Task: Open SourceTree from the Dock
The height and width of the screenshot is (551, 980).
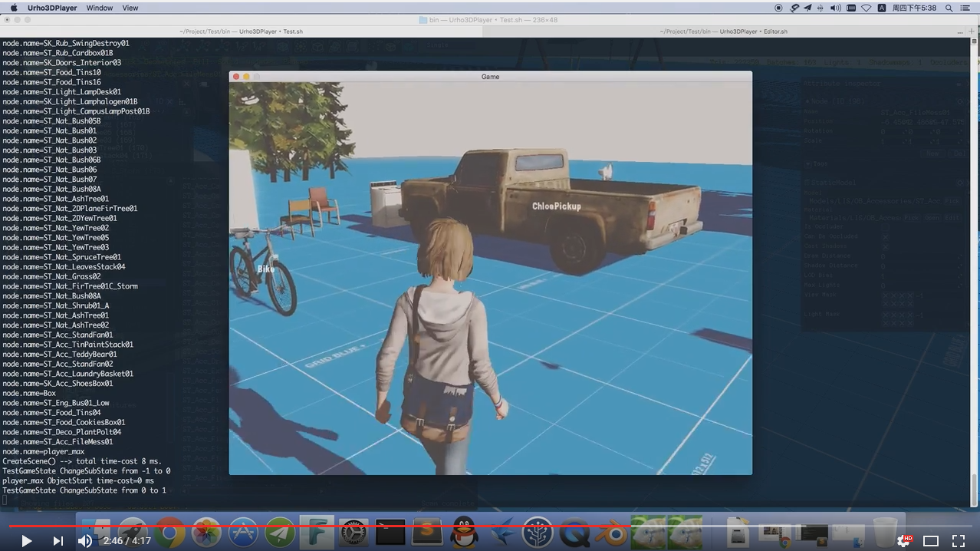Action: click(x=538, y=532)
